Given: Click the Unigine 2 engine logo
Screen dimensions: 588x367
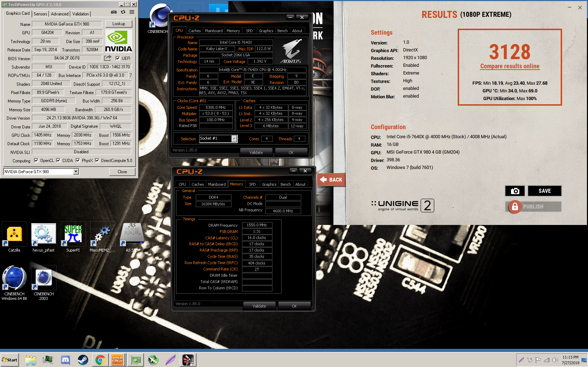Looking at the screenshot, I should [403, 205].
